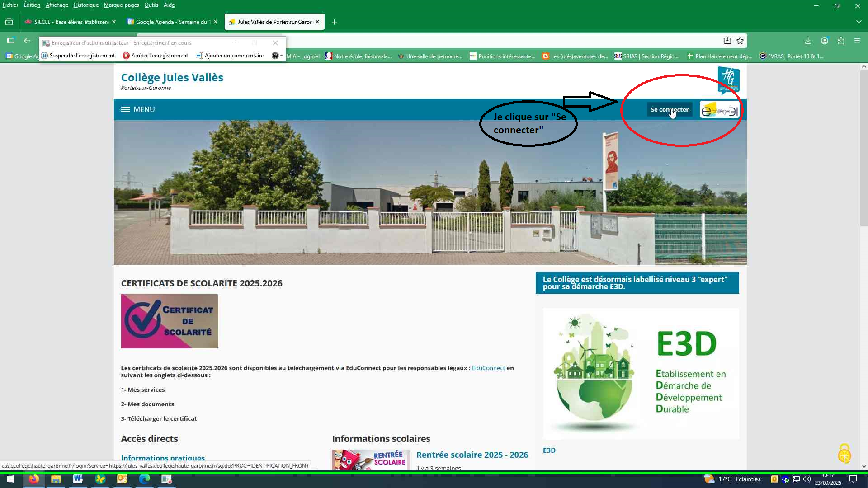Click the Firefox bookmark star icon
This screenshot has width=868, height=488.
coord(740,41)
